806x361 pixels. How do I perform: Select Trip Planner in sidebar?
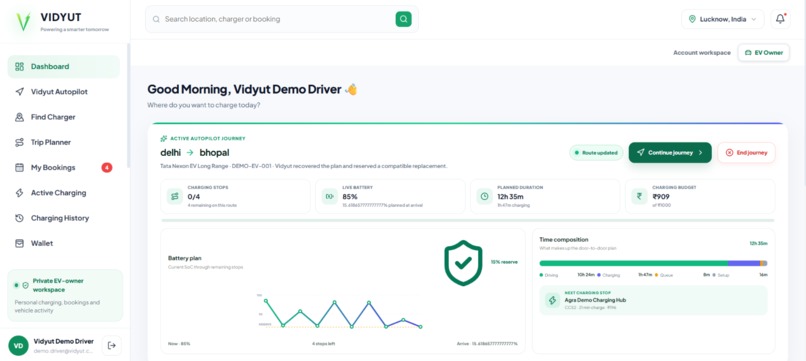tap(64, 142)
